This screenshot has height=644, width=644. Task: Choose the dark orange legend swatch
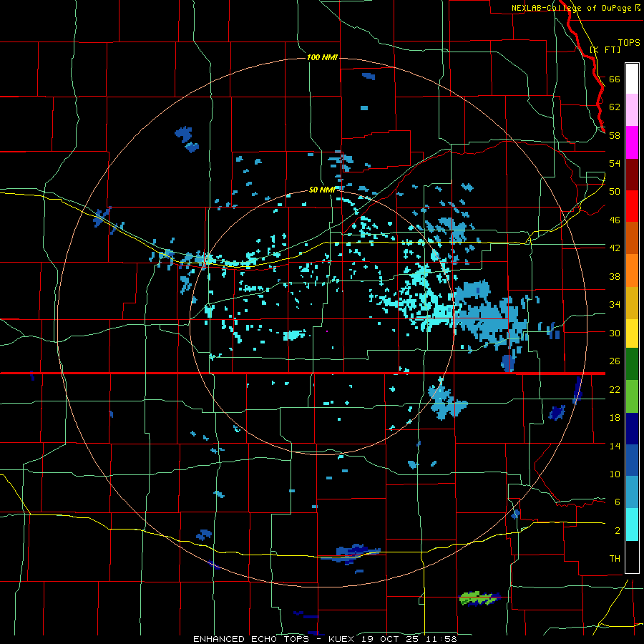click(x=632, y=238)
